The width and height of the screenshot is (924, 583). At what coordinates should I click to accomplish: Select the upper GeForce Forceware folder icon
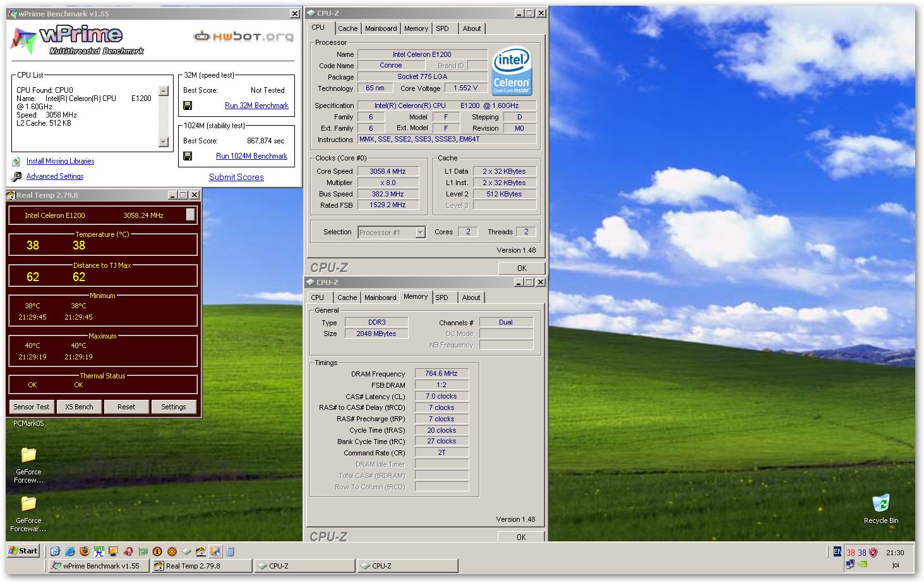(x=28, y=455)
